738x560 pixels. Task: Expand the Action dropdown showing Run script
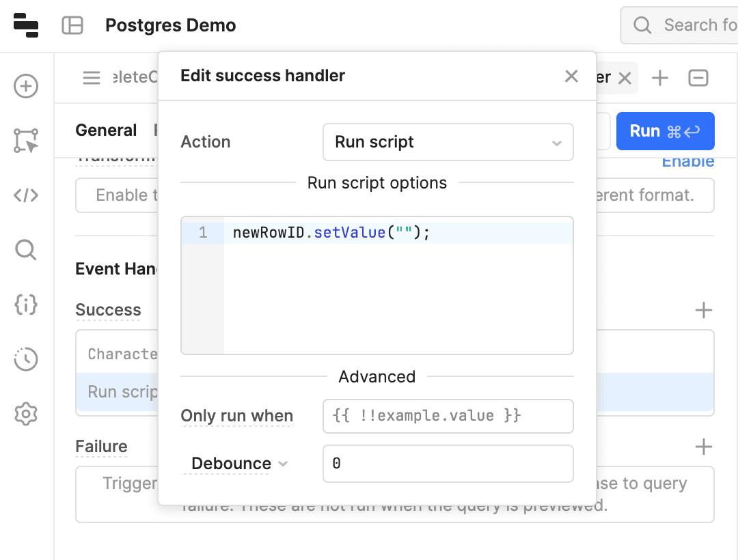[x=448, y=142]
